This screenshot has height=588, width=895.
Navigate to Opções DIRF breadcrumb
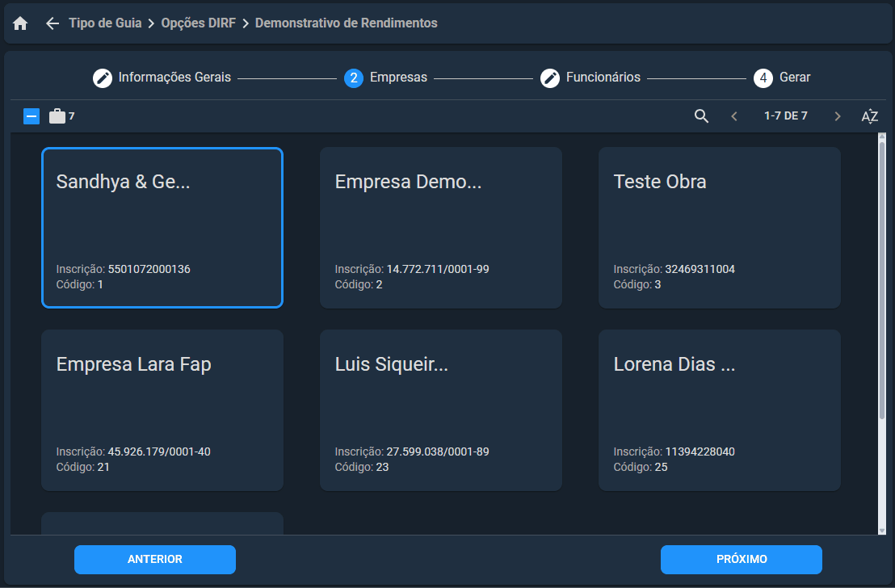tap(198, 23)
